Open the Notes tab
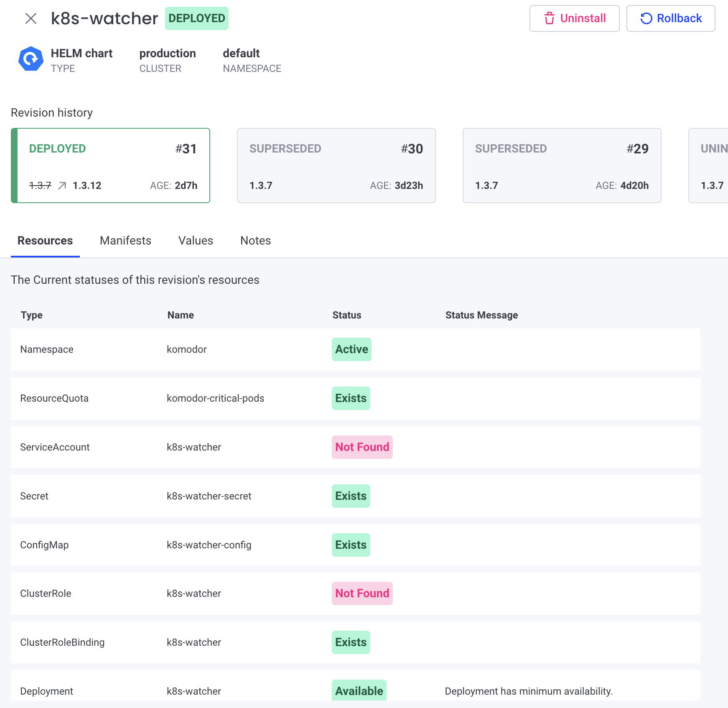This screenshot has height=708, width=728. click(x=256, y=241)
